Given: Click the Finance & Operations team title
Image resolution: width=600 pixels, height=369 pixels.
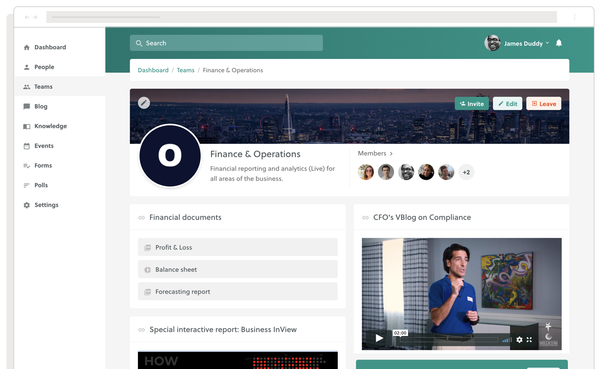Looking at the screenshot, I should point(255,154).
